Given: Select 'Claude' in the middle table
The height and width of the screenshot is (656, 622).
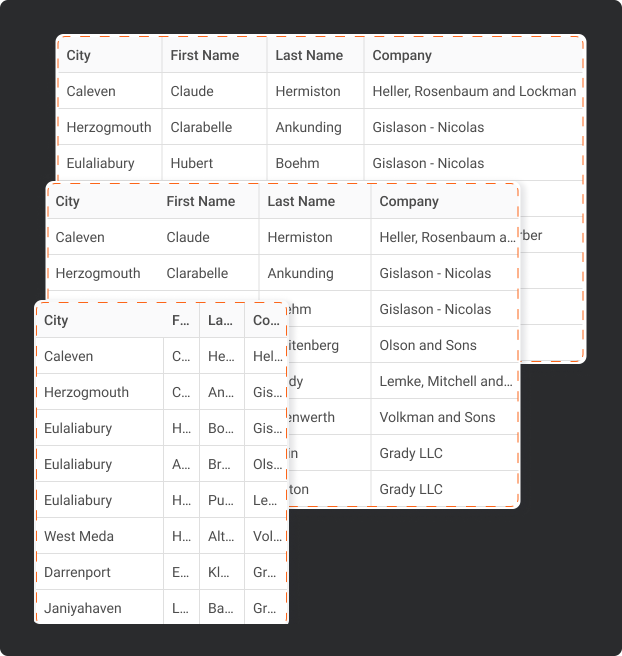Looking at the screenshot, I should click(188, 237).
